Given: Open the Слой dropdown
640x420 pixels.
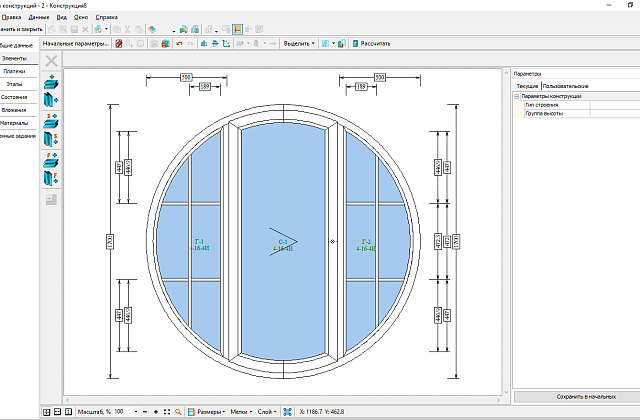Looking at the screenshot, I should (x=267, y=412).
